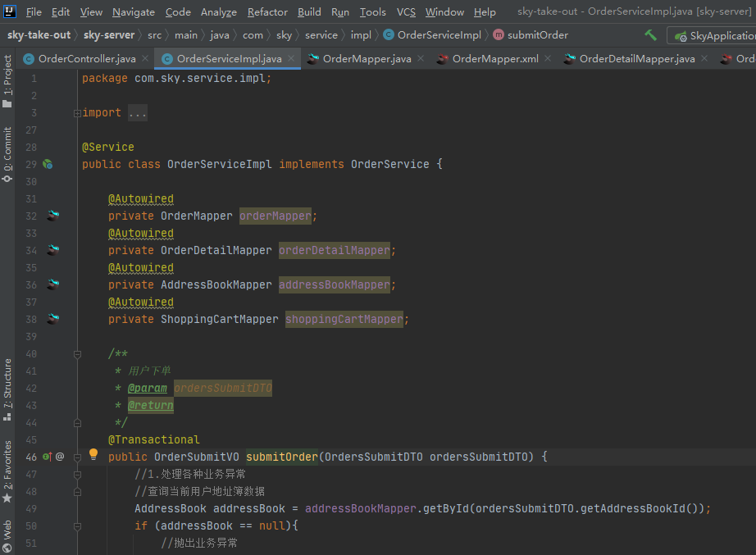Click the Javadoc fold end marker on line 44

[77, 423]
